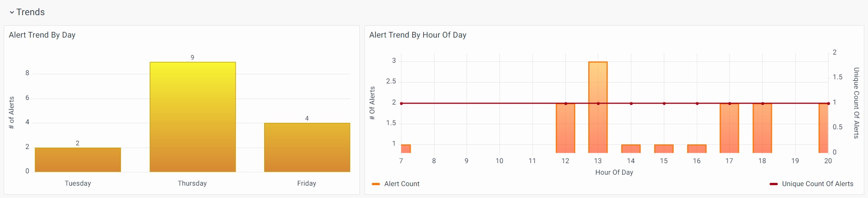Click the hour 12 alert bar

click(x=565, y=128)
